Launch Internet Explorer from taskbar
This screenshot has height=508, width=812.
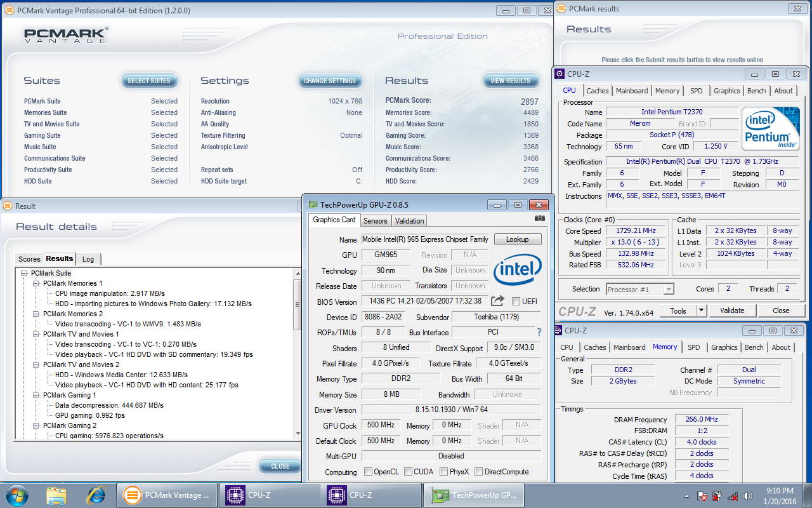(96, 495)
